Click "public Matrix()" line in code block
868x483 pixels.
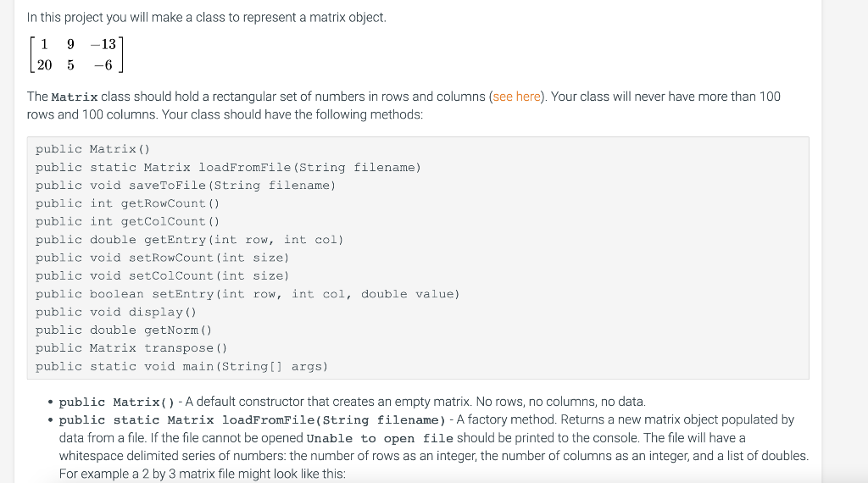click(92, 149)
